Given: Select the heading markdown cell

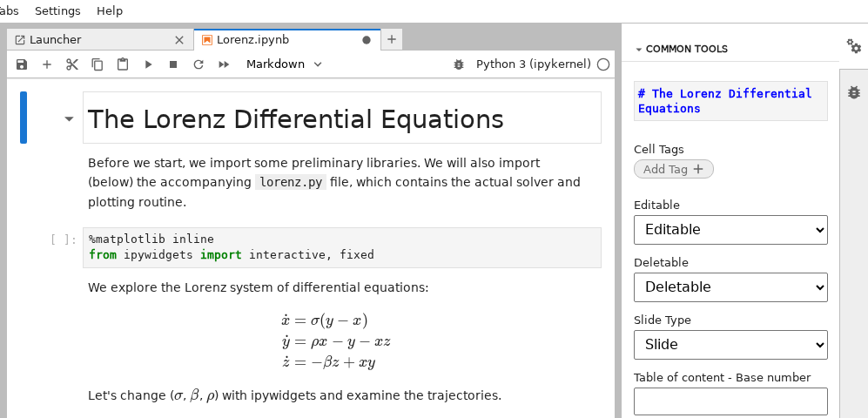Looking at the screenshot, I should [341, 118].
